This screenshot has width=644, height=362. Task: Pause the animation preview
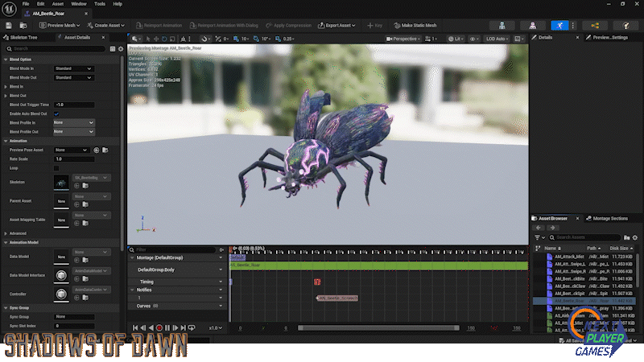(167, 328)
